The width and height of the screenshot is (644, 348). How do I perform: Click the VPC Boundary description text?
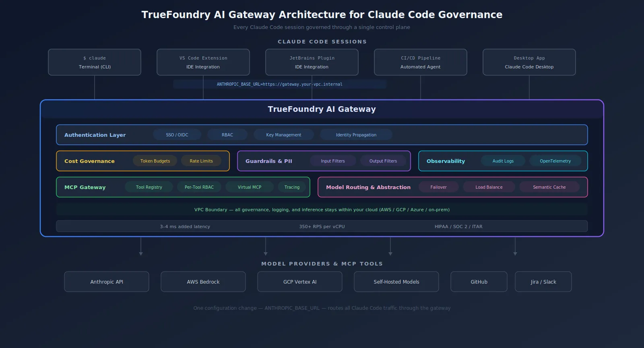tap(322, 210)
